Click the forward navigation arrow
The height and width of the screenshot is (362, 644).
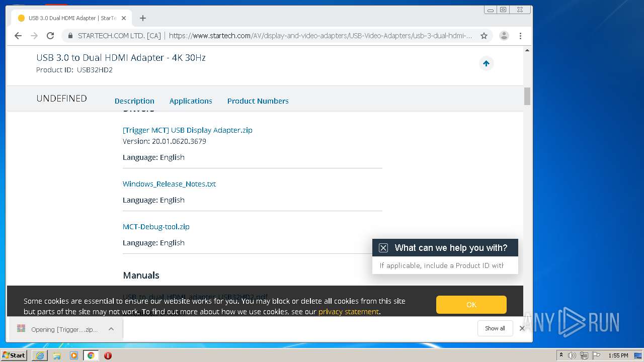[34, 36]
